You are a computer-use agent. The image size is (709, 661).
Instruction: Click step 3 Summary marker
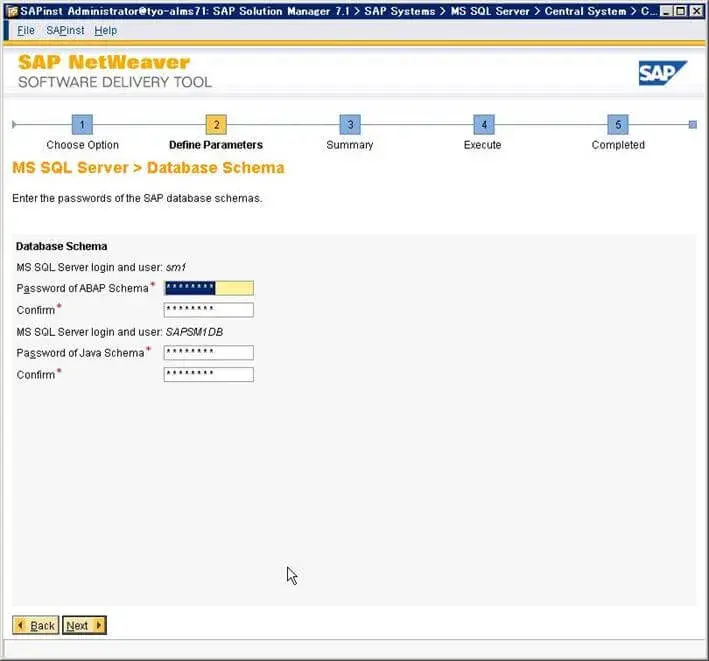(350, 124)
